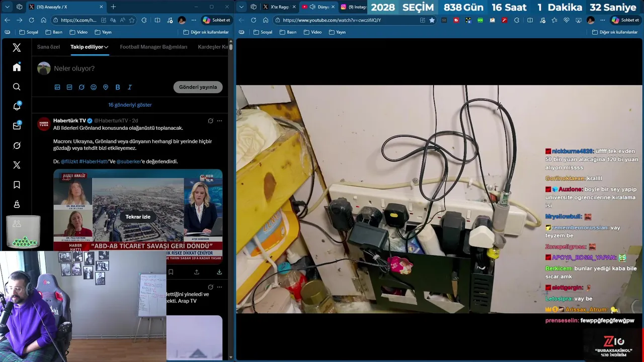Open the Sosyal favorites folder in left browser
644x362 pixels.
pos(29,32)
